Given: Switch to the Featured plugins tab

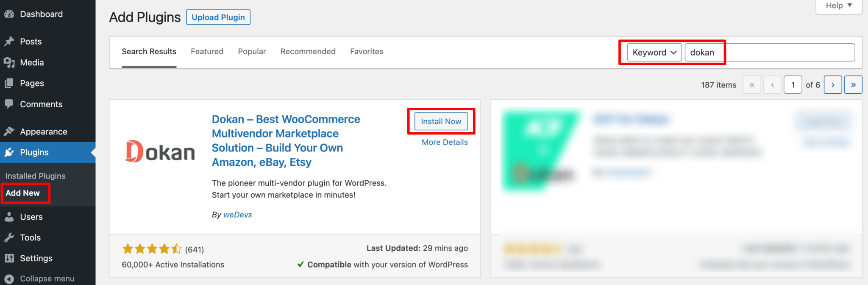Looking at the screenshot, I should pos(207,51).
